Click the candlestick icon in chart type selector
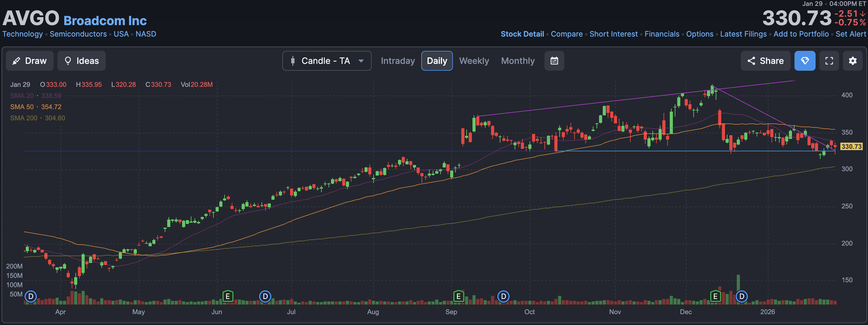The width and height of the screenshot is (868, 325). [x=293, y=60]
